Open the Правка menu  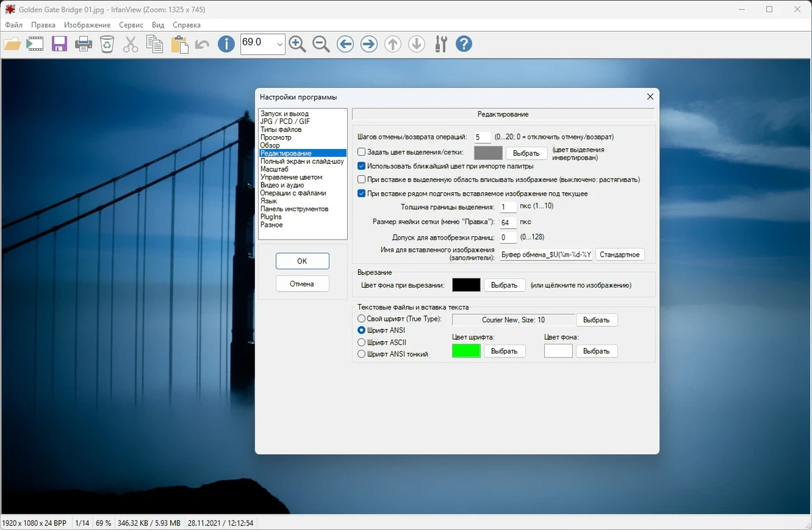(x=43, y=25)
